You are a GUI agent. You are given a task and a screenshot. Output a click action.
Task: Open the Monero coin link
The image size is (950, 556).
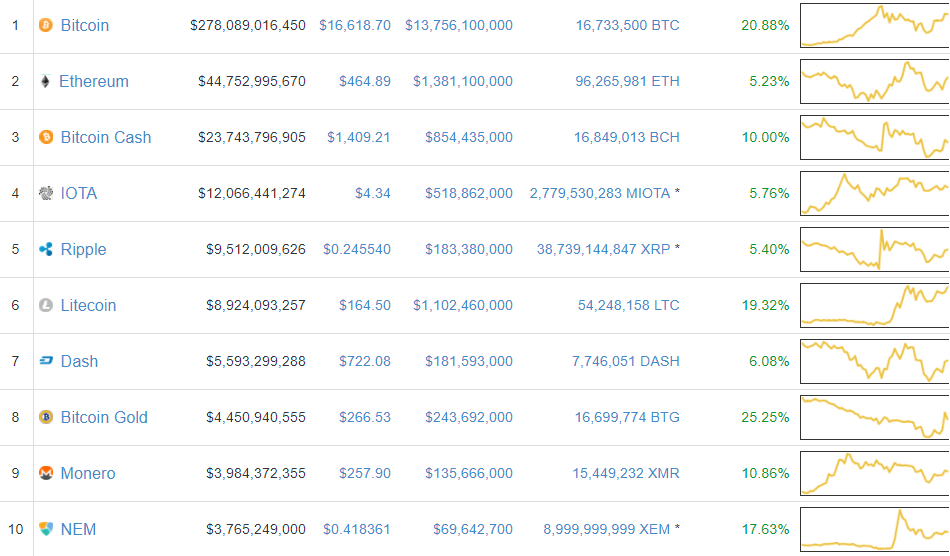click(88, 474)
